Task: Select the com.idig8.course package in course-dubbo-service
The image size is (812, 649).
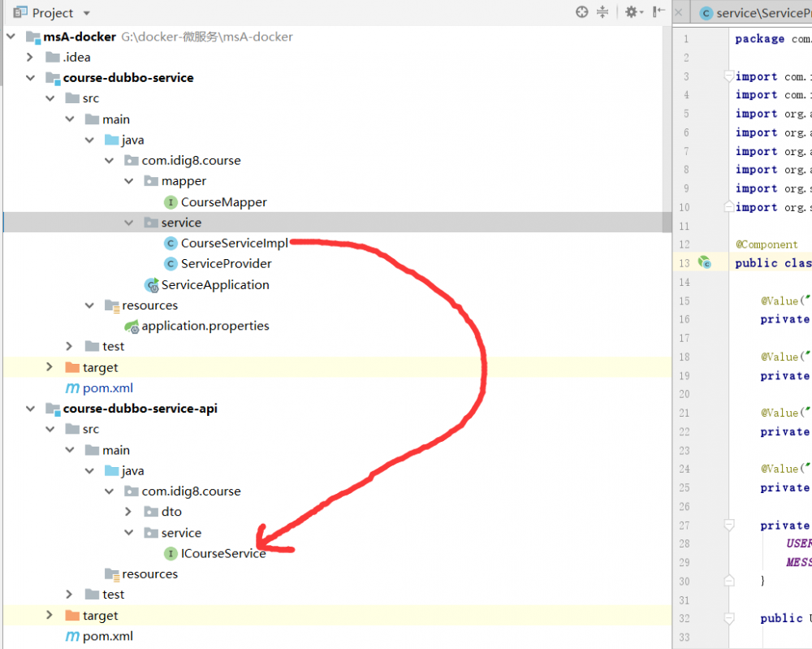Action: pos(191,161)
